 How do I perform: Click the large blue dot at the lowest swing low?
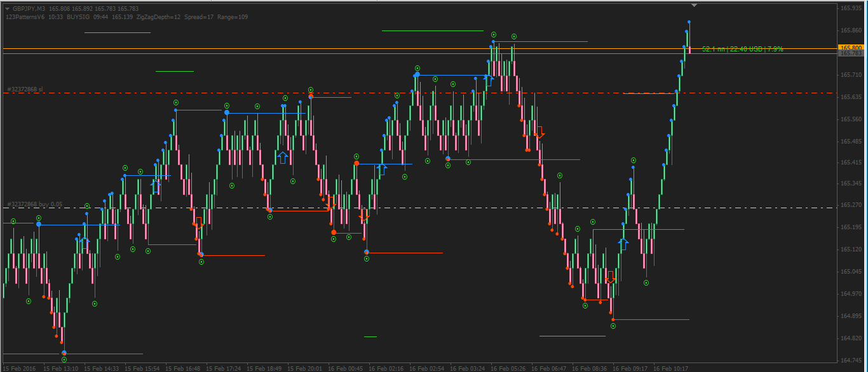64,353
